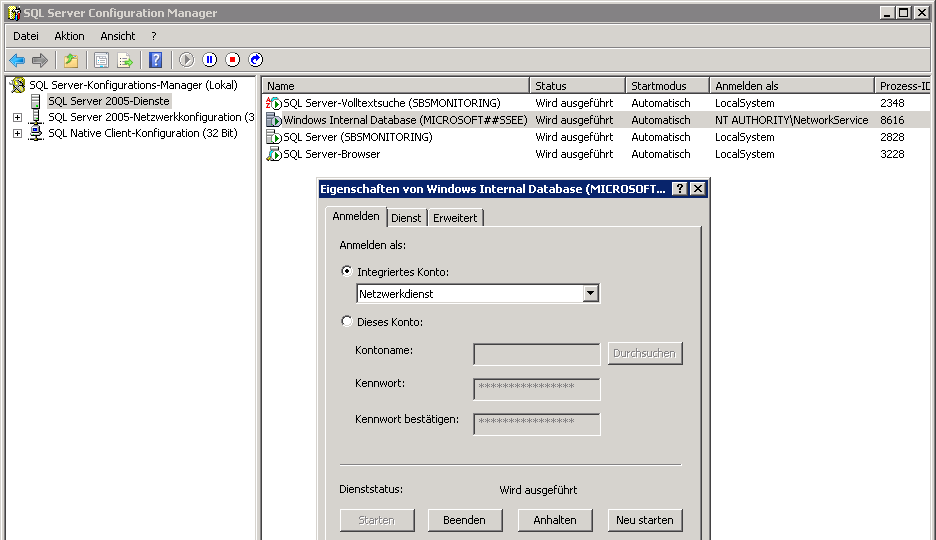Open Properties via the toolbar icon

101,60
